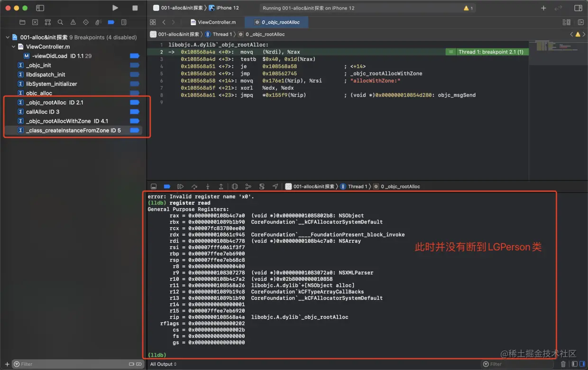Click the console trash clear button
This screenshot has width=588, height=370.
[563, 364]
